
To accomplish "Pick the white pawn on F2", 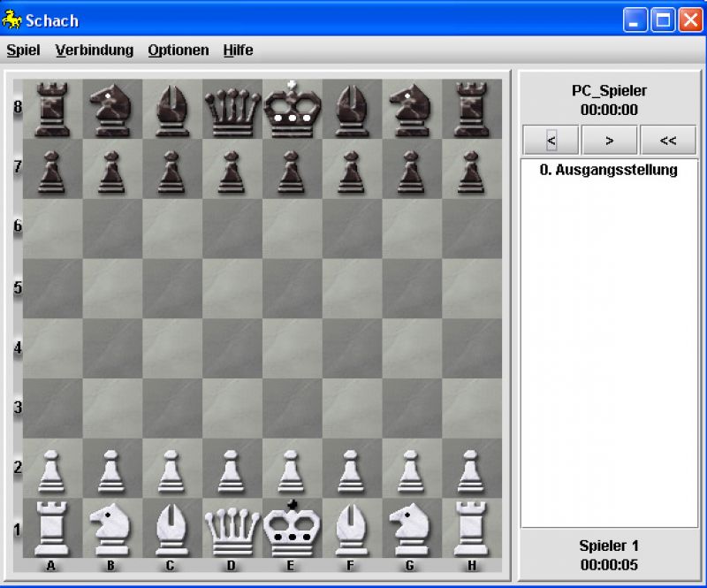I will click(x=351, y=471).
